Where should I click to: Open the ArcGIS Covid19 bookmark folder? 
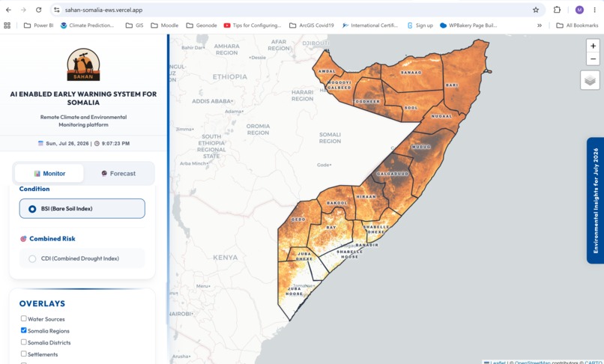pyautogui.click(x=311, y=25)
